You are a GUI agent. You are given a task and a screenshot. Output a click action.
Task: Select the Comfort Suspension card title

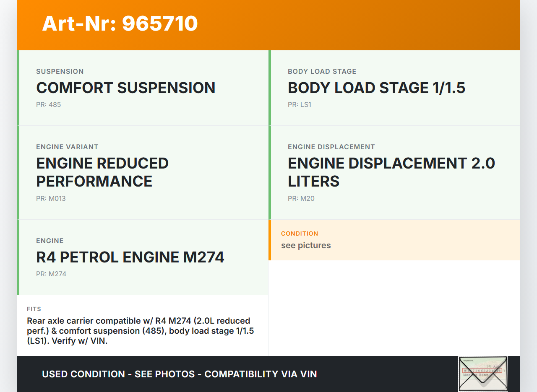click(x=125, y=88)
